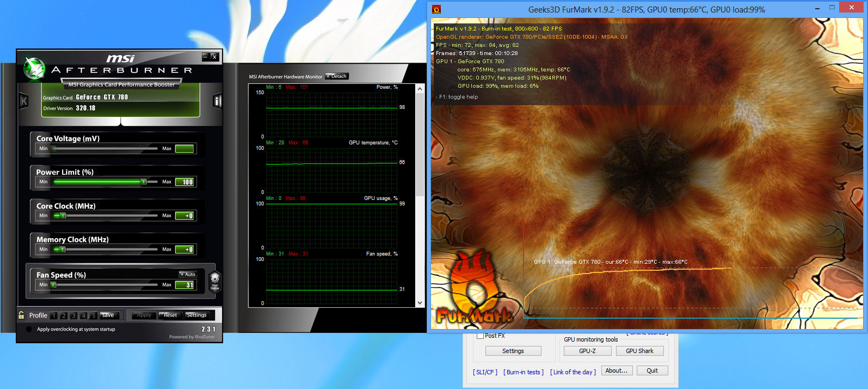
Task: Click the Core Clock slider handle
Action: [x=63, y=216]
